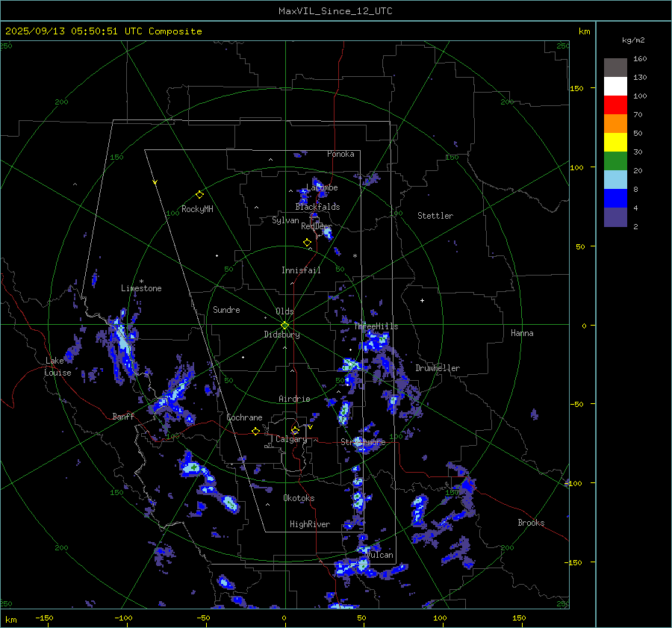Click the Hanna town label
The height and width of the screenshot is (628, 672).
522,333
